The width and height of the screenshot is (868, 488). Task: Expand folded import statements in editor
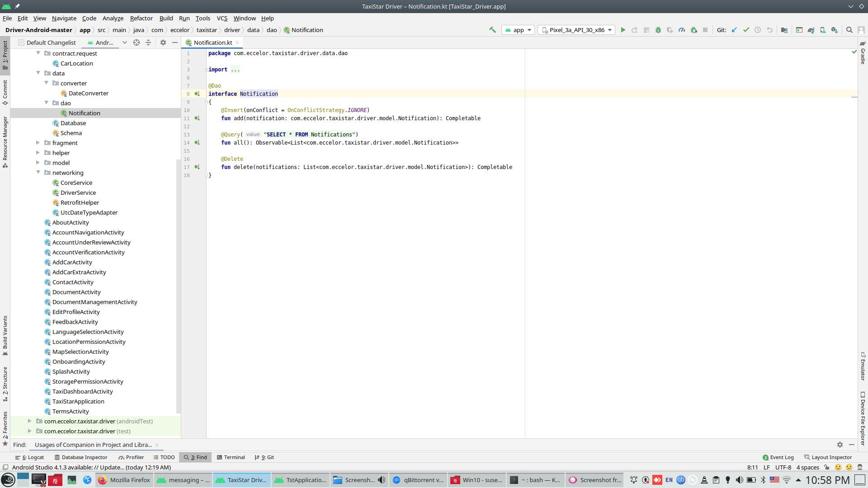pos(235,70)
